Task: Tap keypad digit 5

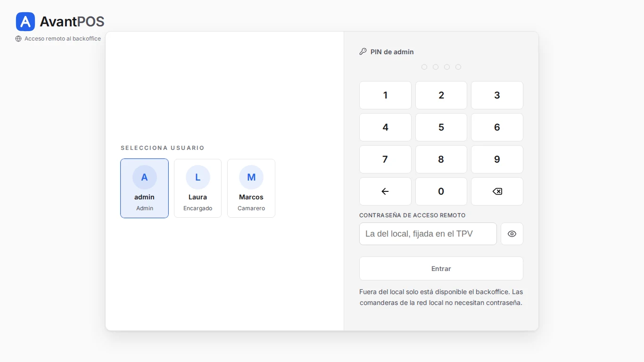Action: (x=441, y=127)
